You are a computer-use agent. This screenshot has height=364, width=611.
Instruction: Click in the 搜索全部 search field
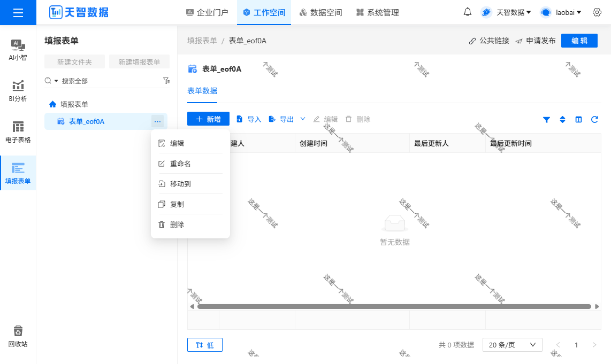click(111, 81)
